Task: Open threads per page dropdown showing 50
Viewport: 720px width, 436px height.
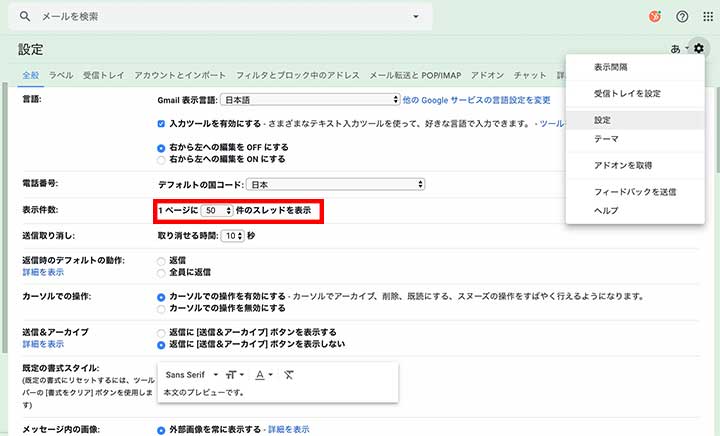Action: tap(217, 210)
